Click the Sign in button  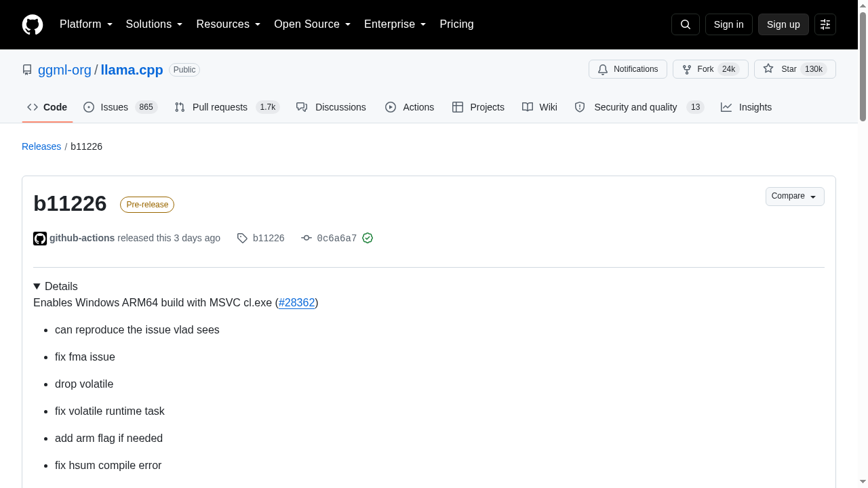coord(729,24)
